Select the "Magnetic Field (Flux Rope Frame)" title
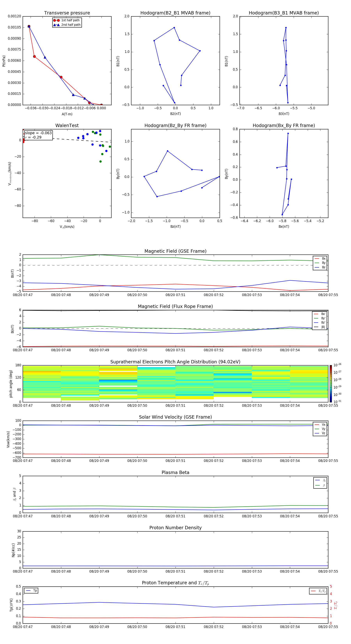This screenshot has height=644, width=351. point(175,307)
